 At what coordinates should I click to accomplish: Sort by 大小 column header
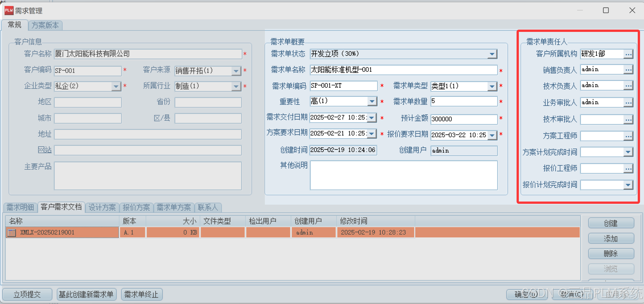pyautogui.click(x=173, y=221)
